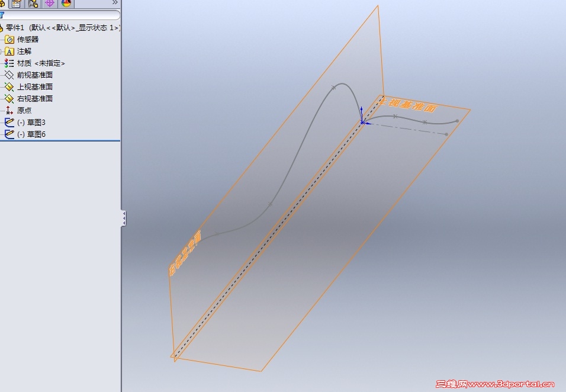This screenshot has width=566, height=392.
Task: Select the dash-dot centerline endpoint
Action: pyautogui.click(x=446, y=134)
